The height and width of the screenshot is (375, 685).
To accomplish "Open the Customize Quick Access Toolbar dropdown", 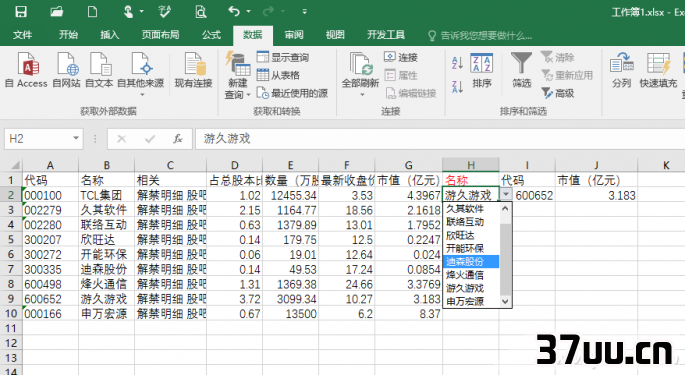I will 304,12.
